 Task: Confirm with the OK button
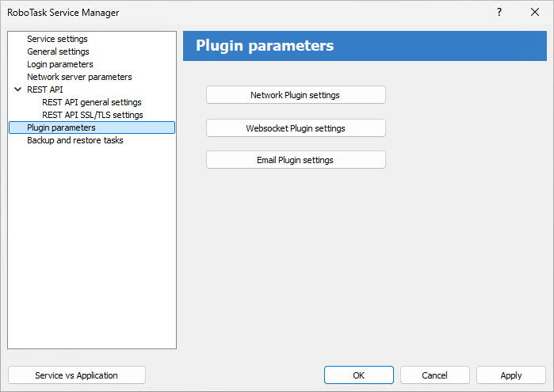click(x=358, y=375)
